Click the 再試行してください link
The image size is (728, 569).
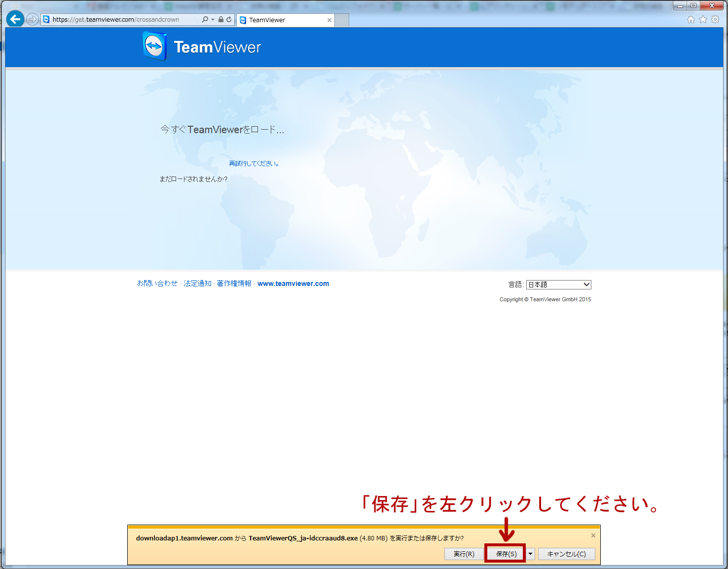point(255,164)
